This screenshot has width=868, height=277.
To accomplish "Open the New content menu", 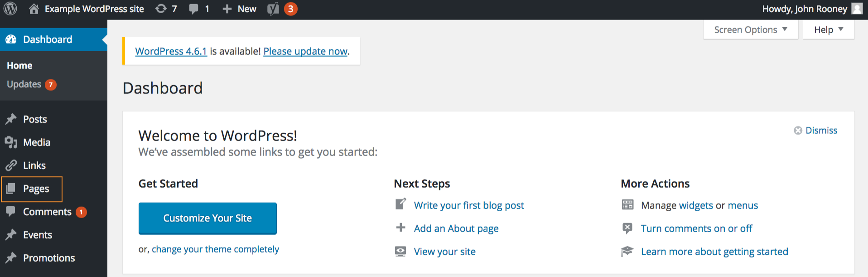I will [240, 9].
